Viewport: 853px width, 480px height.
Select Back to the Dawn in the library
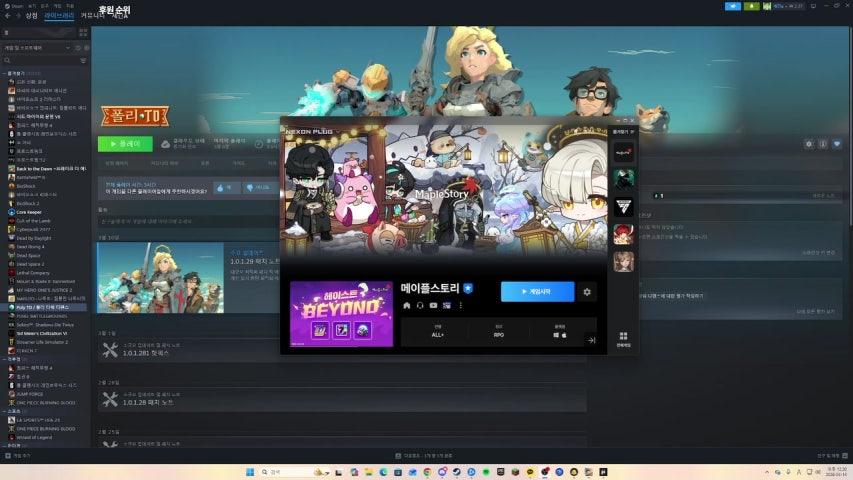(47, 169)
